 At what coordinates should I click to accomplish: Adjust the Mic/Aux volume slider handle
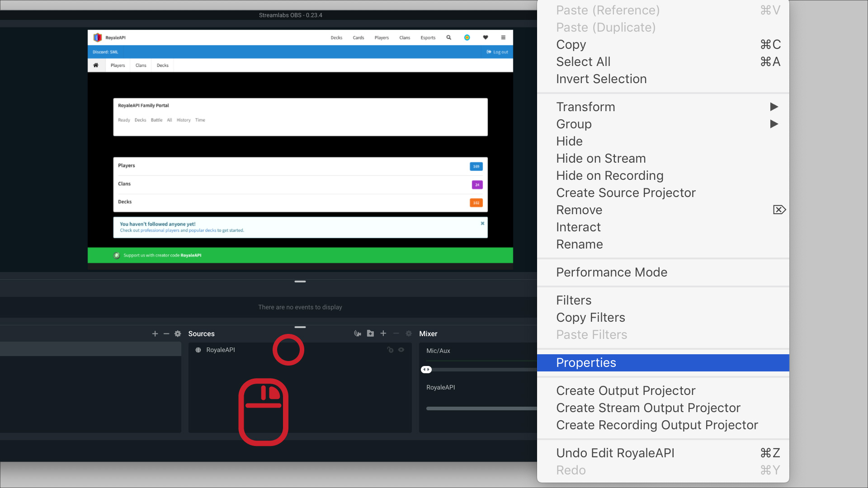point(426,370)
